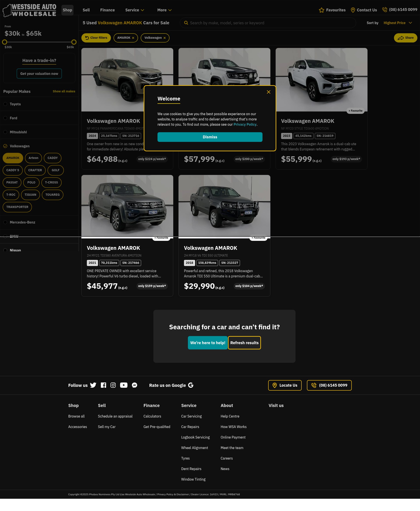
Task: Open the 2018 Amarok Ultimate photo
Action: (x=224, y=207)
